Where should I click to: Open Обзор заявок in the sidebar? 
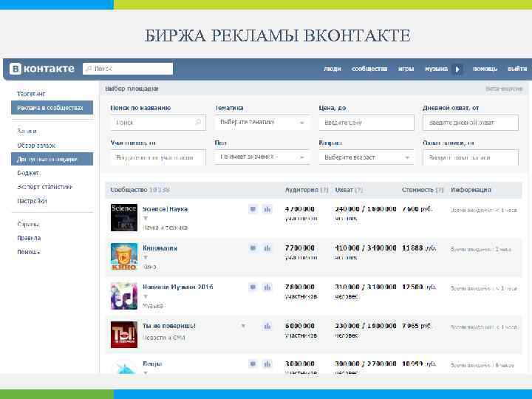(x=36, y=146)
